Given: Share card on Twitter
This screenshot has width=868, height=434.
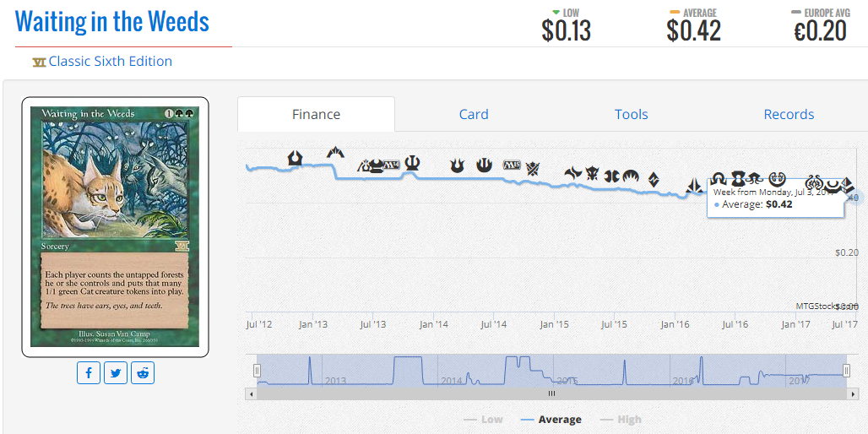Looking at the screenshot, I should pyautogui.click(x=116, y=372).
